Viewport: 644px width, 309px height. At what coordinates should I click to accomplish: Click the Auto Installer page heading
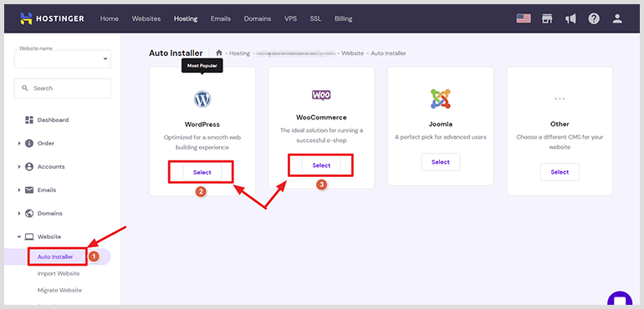pyautogui.click(x=176, y=53)
